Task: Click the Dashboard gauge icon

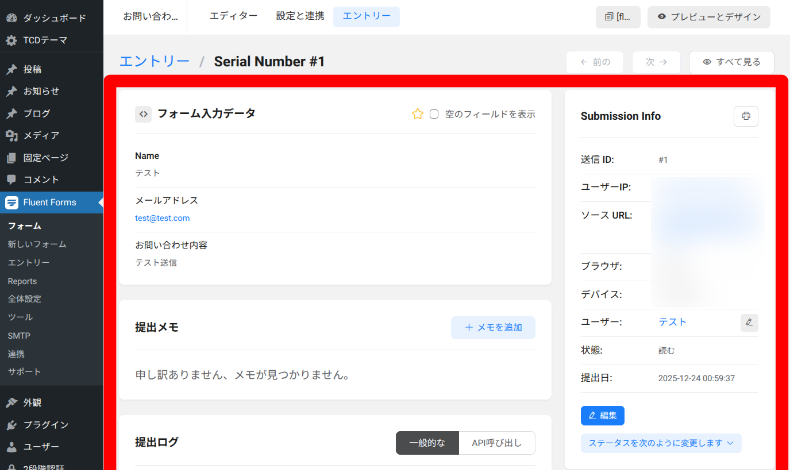Action: pyautogui.click(x=12, y=18)
